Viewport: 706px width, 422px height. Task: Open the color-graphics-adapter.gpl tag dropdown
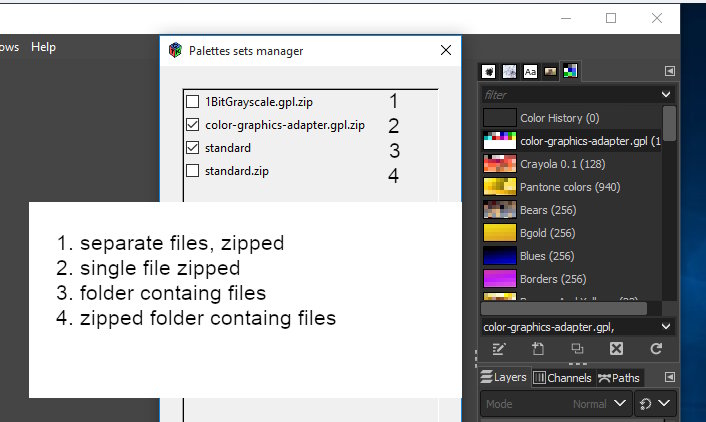click(666, 327)
